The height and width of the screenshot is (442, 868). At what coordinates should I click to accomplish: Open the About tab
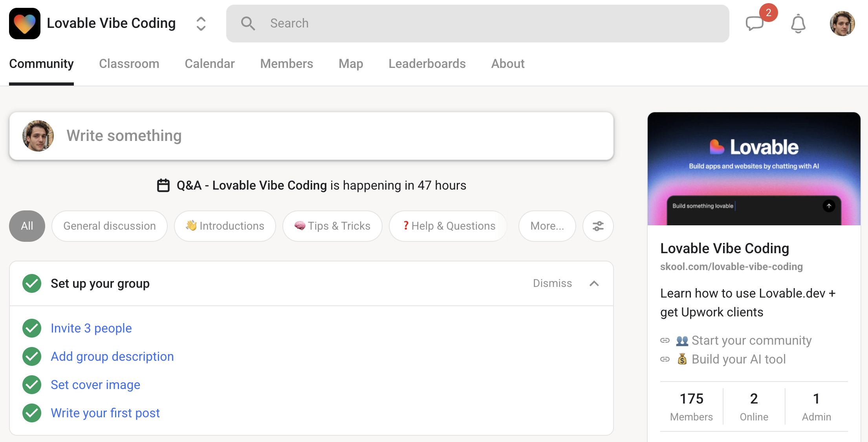pos(508,64)
